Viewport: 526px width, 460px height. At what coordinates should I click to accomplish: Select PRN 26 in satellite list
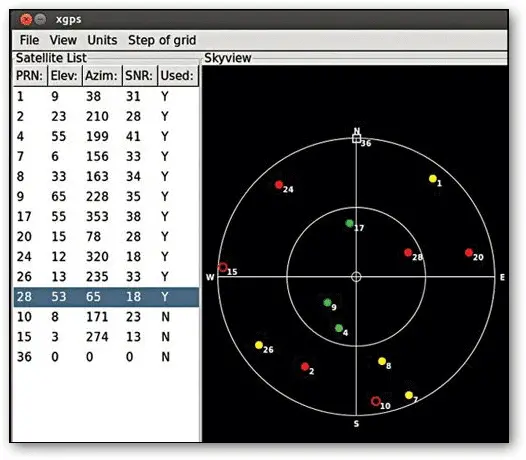[x=106, y=277]
